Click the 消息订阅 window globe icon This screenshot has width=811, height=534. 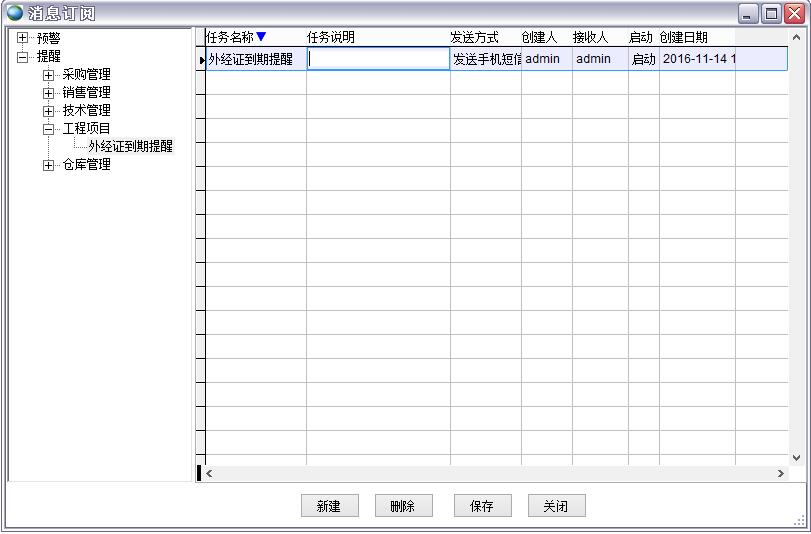coord(14,13)
